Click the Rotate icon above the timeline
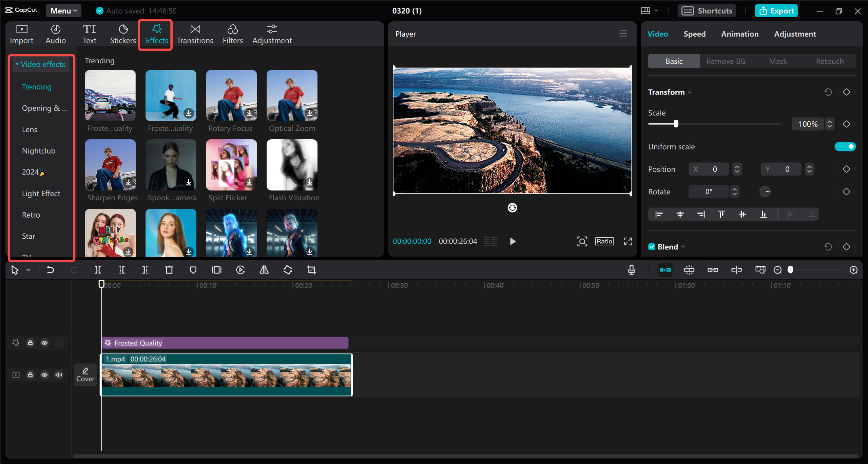The height and width of the screenshot is (464, 868). tap(287, 270)
